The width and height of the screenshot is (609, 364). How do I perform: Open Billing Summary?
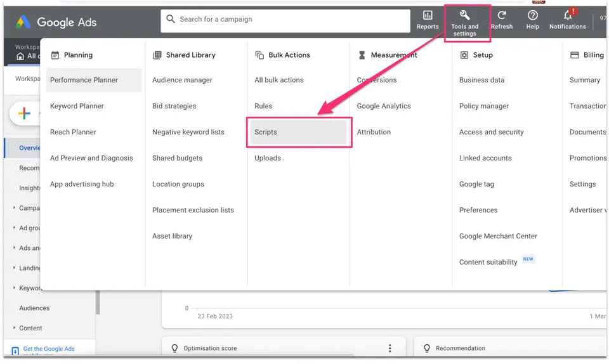584,80
